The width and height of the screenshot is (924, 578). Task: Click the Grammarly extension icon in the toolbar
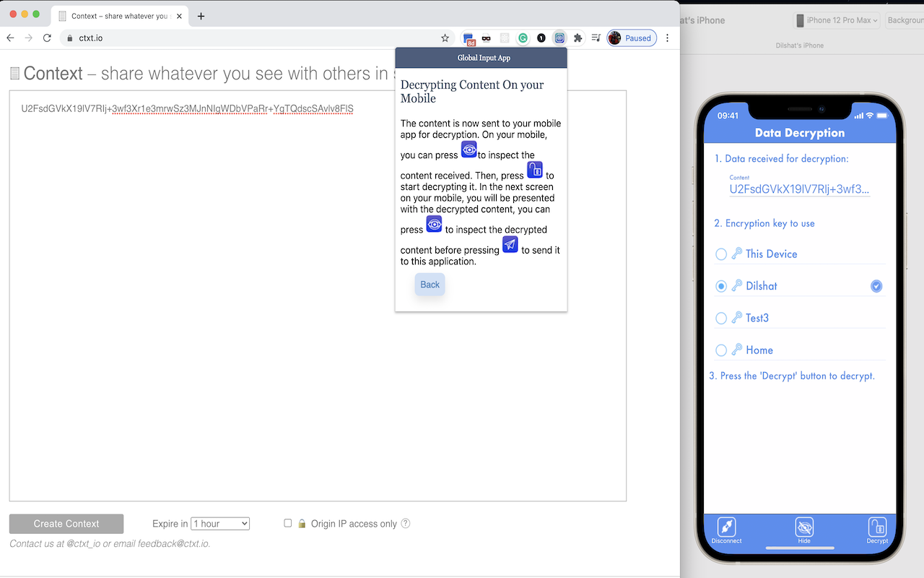point(523,38)
